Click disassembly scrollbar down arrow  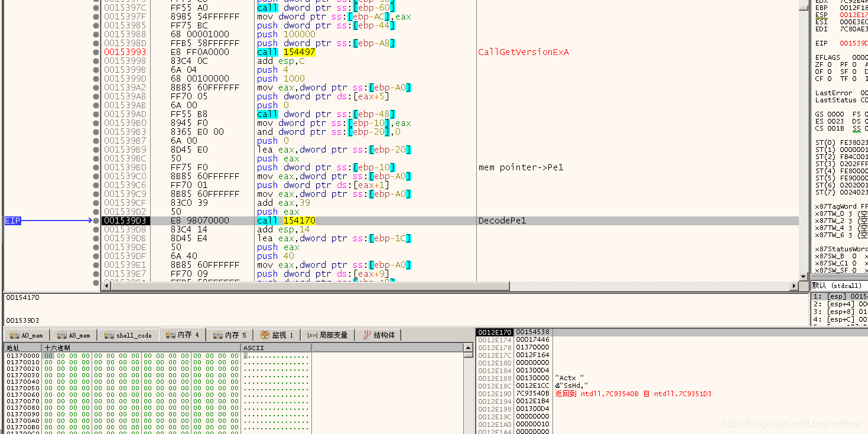(803, 276)
